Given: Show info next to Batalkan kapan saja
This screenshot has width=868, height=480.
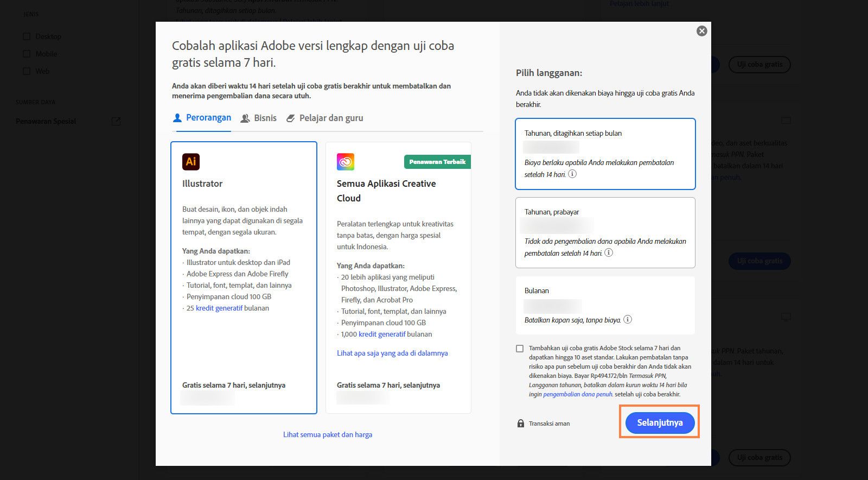Looking at the screenshot, I should tap(628, 320).
